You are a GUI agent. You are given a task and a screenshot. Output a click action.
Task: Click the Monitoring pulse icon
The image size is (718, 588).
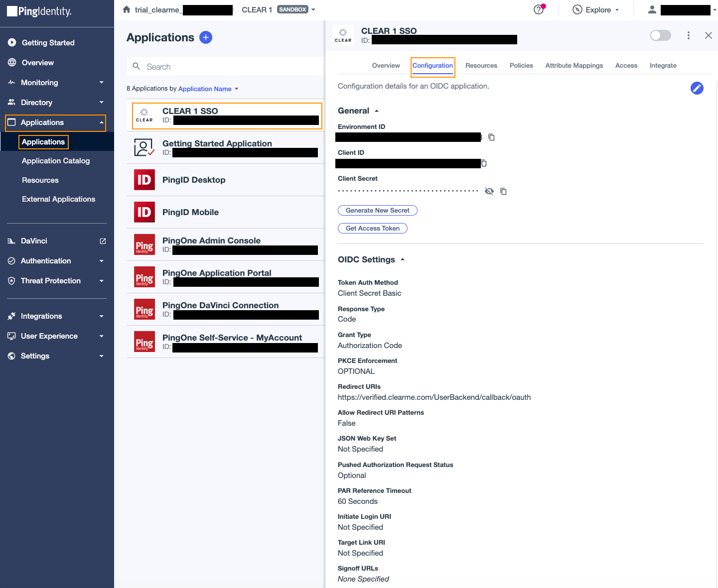coord(11,83)
